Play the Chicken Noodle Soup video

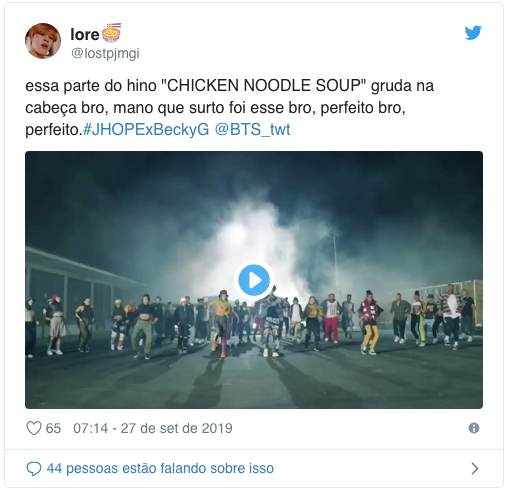point(254,280)
